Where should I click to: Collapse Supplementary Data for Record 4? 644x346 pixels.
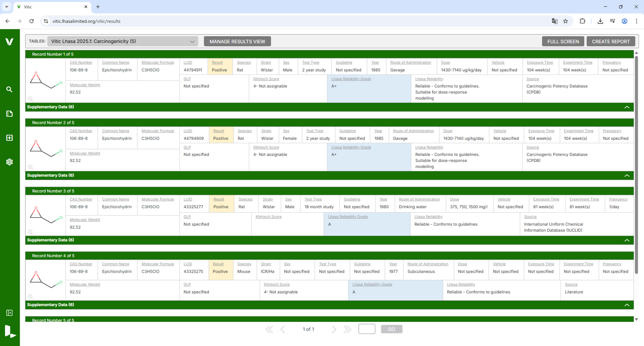click(627, 305)
